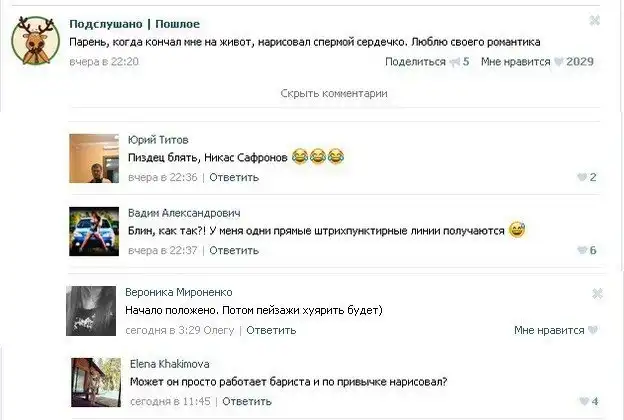Open Вадим Александрович's car avatar
Image resolution: width=624 pixels, height=420 pixels.
click(94, 231)
